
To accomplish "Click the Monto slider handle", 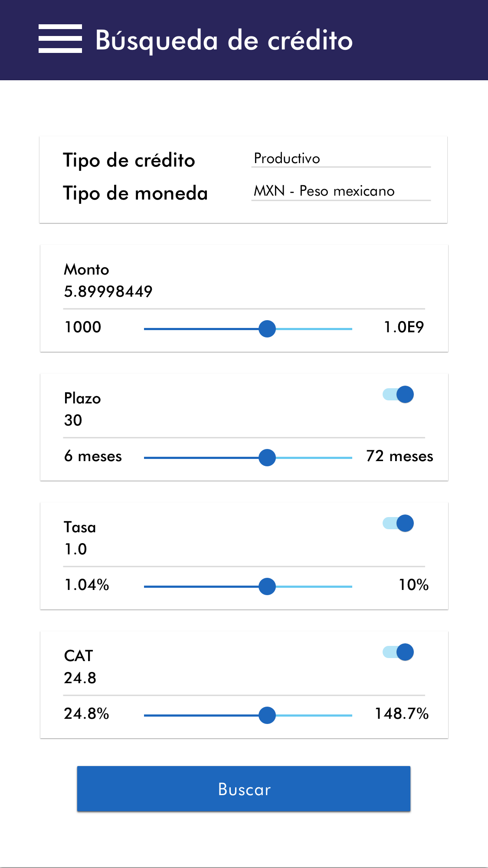I will point(267,329).
